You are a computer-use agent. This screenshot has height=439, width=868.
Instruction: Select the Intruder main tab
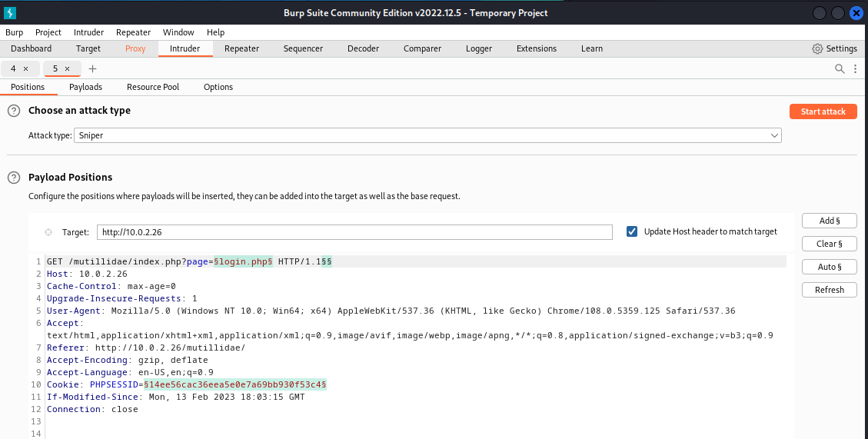coord(185,48)
